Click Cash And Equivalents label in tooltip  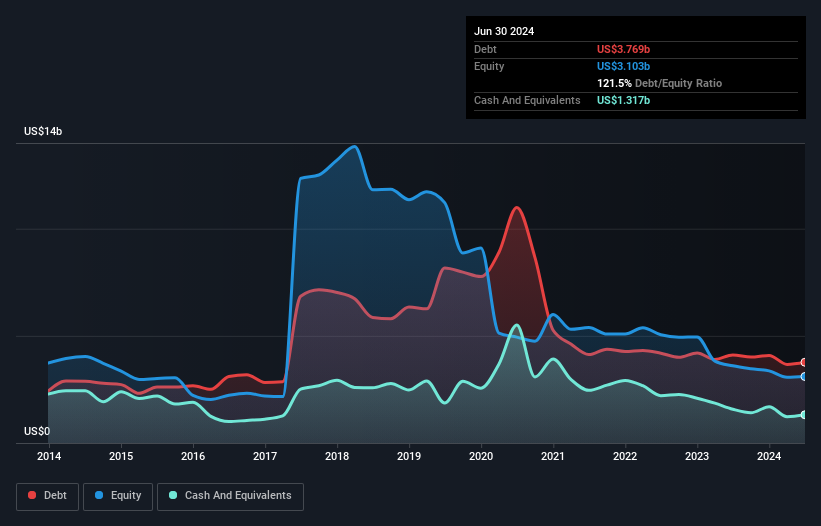(x=527, y=100)
